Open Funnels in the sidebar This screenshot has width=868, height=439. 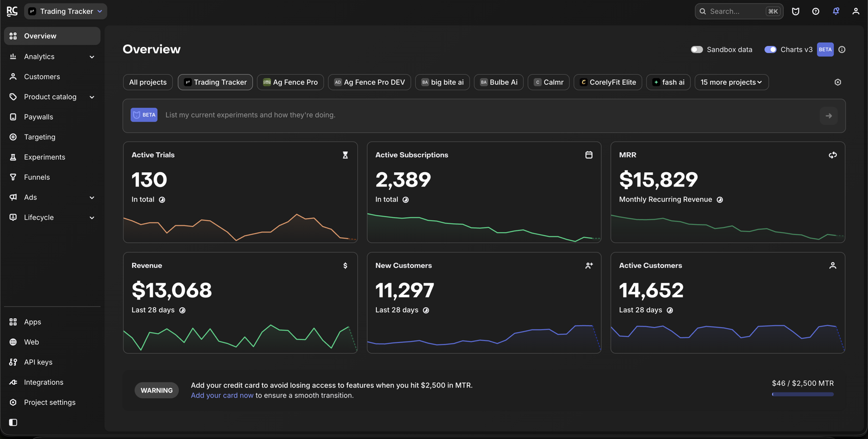52,177
